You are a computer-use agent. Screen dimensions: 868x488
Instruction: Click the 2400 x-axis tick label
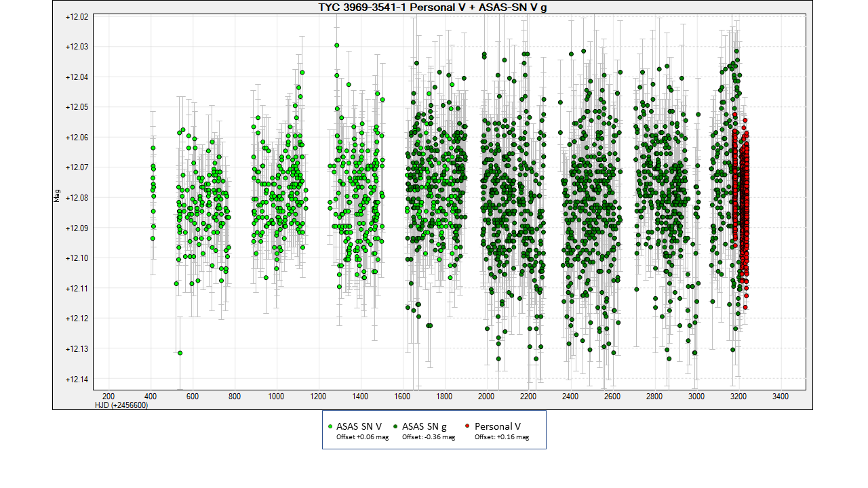coord(570,396)
